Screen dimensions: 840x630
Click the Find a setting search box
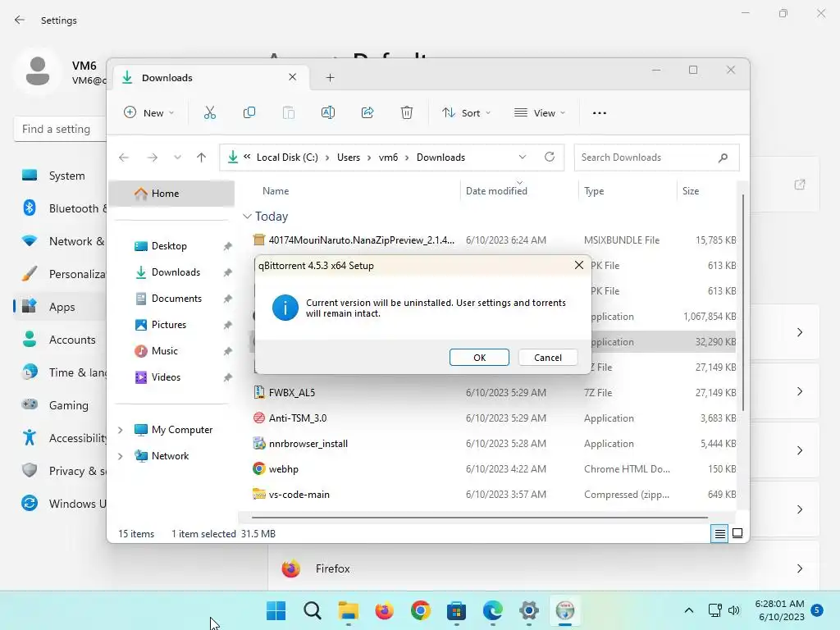point(60,129)
